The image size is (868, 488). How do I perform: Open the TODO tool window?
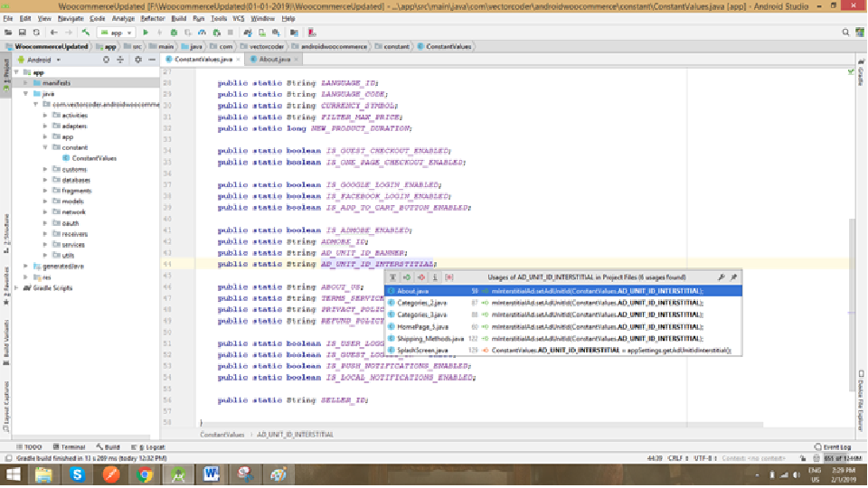[29, 447]
